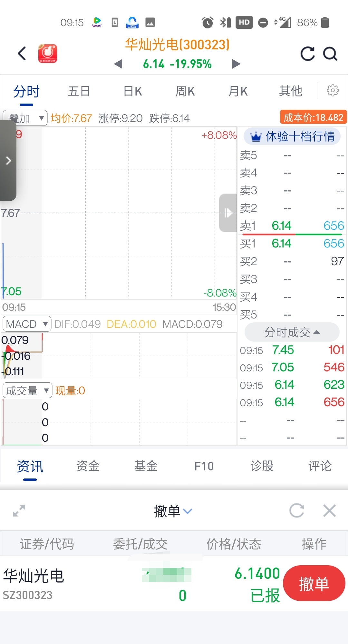The height and width of the screenshot is (644, 348).
Task: Tap the battery icon in status bar
Action: click(325, 23)
